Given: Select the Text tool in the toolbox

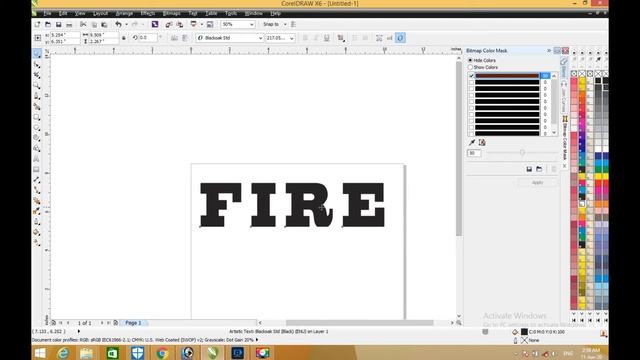Looking at the screenshot, I should [x=37, y=159].
